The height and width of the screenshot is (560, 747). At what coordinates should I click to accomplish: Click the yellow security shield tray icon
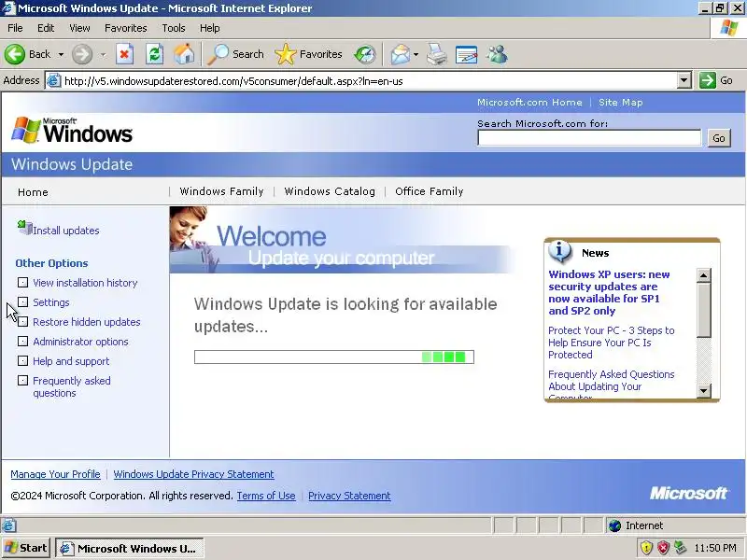pos(646,548)
